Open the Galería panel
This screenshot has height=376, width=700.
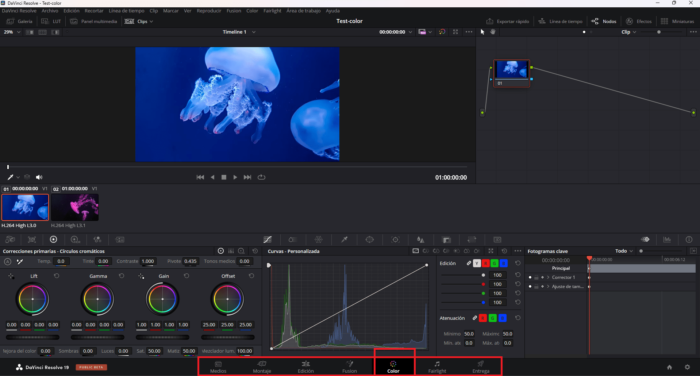pyautogui.click(x=19, y=21)
